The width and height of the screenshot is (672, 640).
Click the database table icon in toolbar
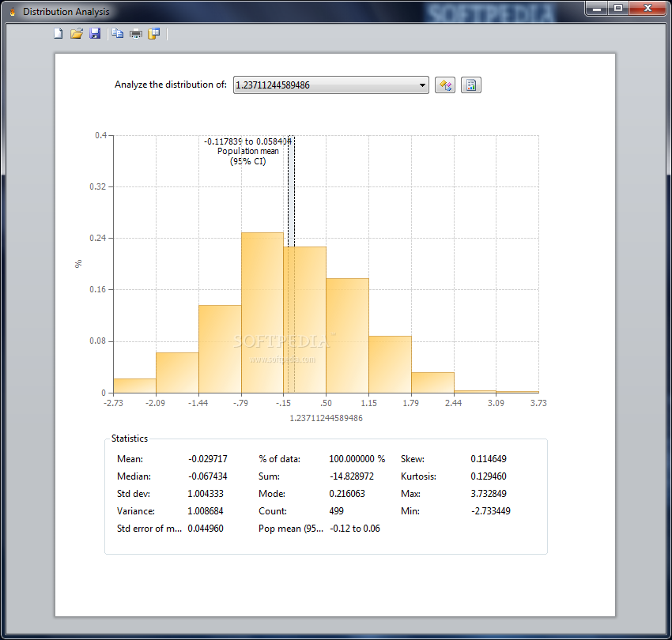154,33
